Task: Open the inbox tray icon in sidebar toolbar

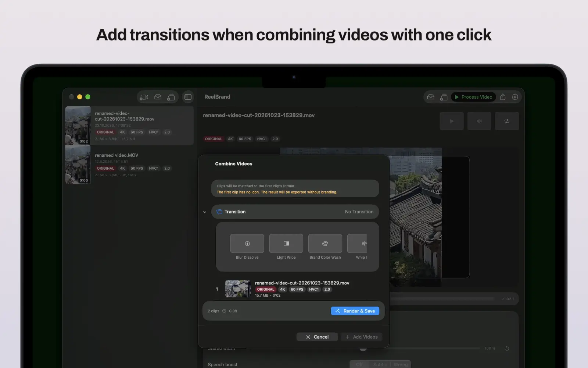Action: pos(158,97)
